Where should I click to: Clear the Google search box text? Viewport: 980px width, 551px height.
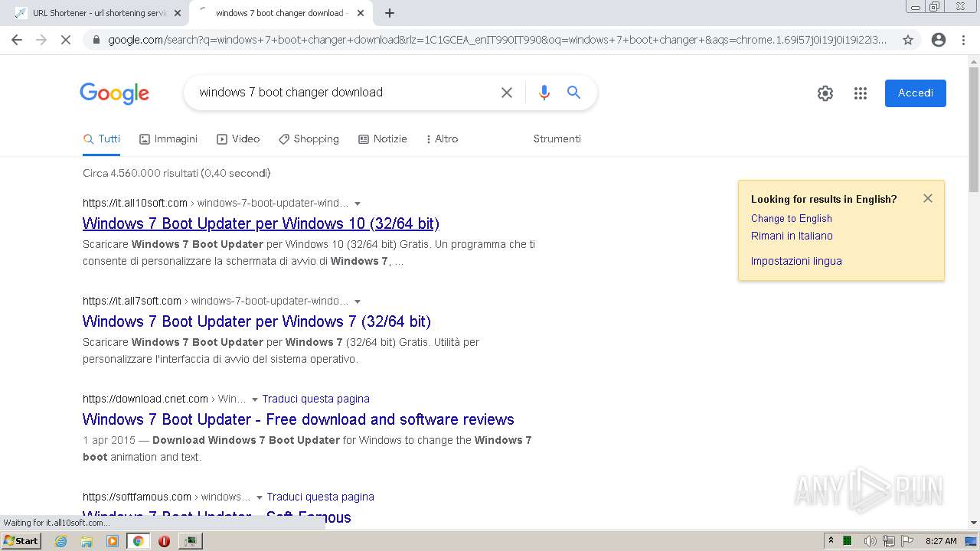click(507, 93)
